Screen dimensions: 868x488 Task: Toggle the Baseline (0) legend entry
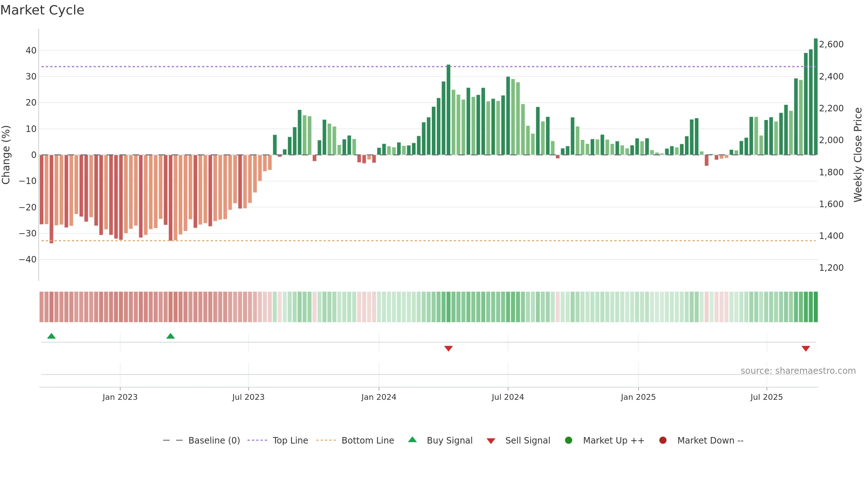pyautogui.click(x=201, y=440)
